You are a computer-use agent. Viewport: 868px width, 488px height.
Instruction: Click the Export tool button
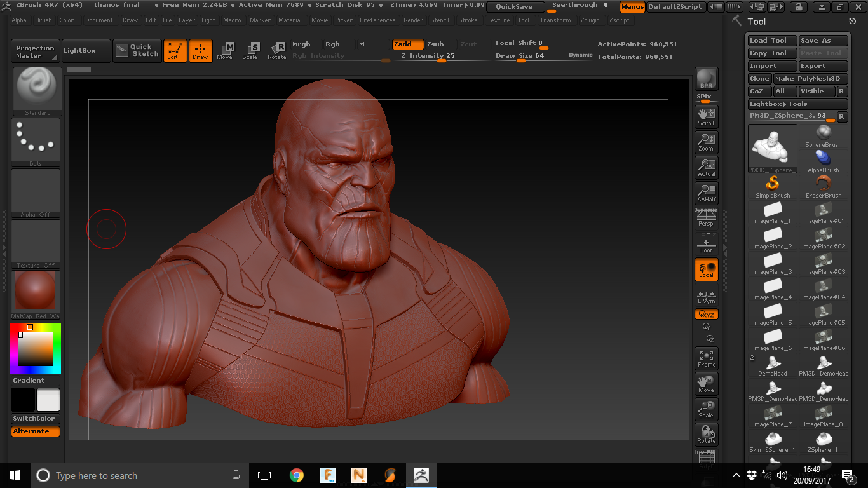click(824, 66)
